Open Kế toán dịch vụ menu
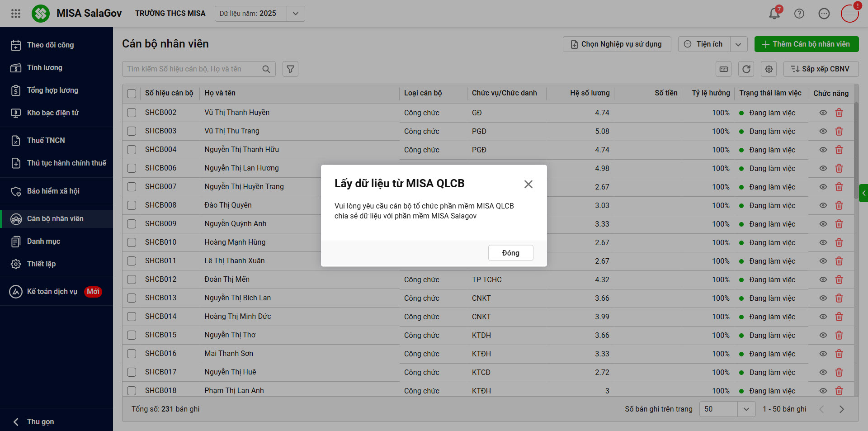This screenshot has height=431, width=868. 57,292
